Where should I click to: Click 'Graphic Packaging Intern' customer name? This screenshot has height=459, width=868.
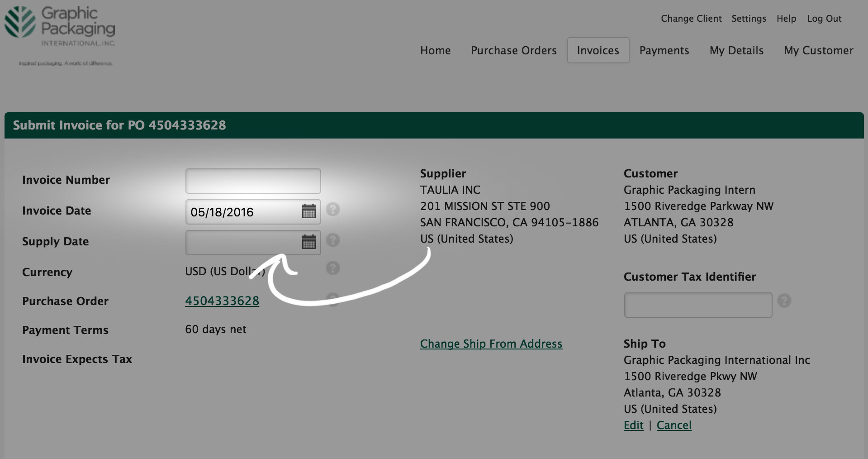[x=690, y=190]
